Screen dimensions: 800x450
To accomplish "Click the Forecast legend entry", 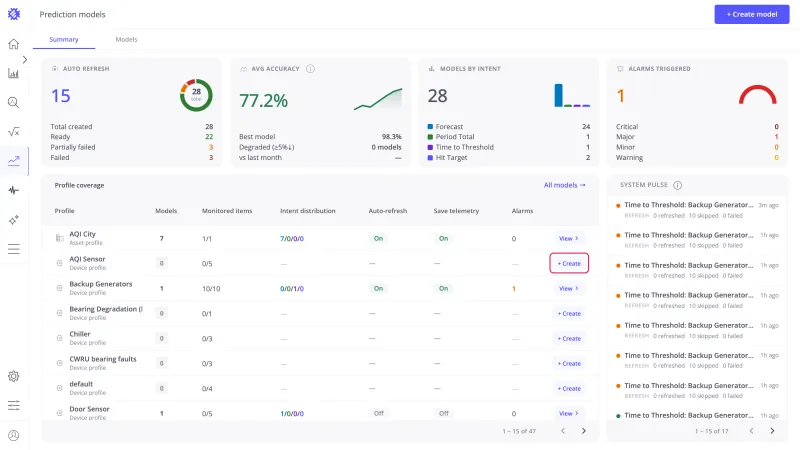I will 445,127.
